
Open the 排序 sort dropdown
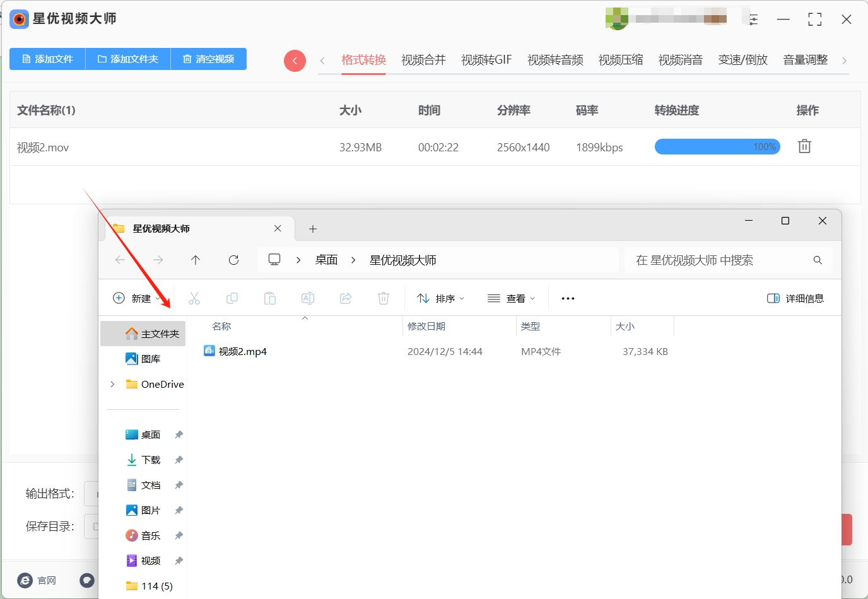(441, 298)
